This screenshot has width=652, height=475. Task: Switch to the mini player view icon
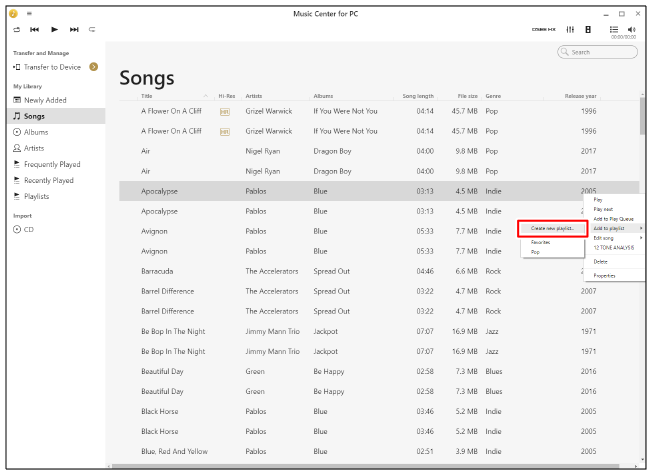coord(588,30)
